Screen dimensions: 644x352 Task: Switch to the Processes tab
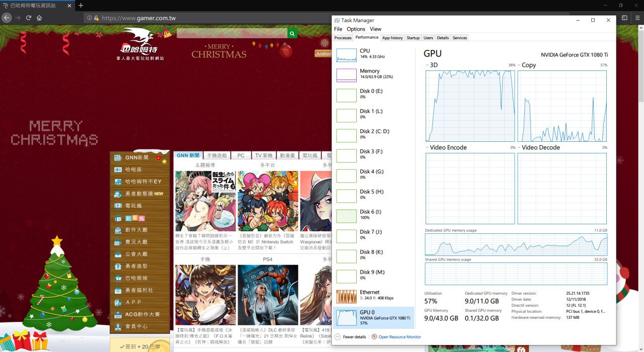pos(343,38)
